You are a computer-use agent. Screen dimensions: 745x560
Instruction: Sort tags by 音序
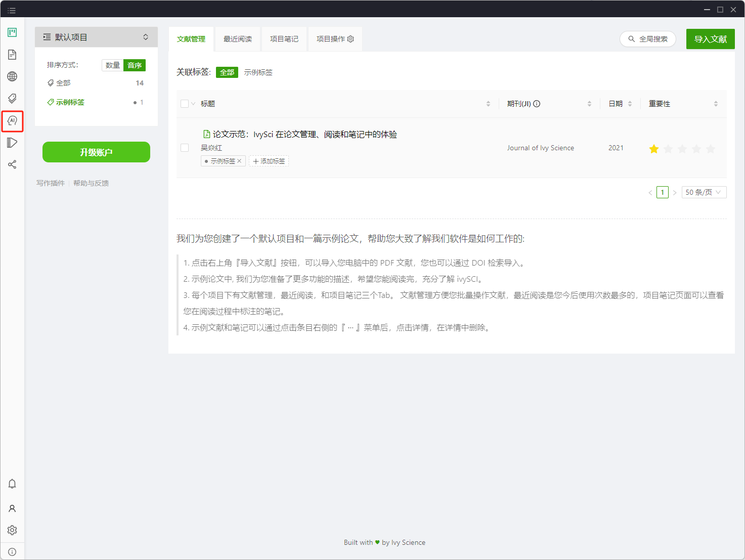(135, 65)
